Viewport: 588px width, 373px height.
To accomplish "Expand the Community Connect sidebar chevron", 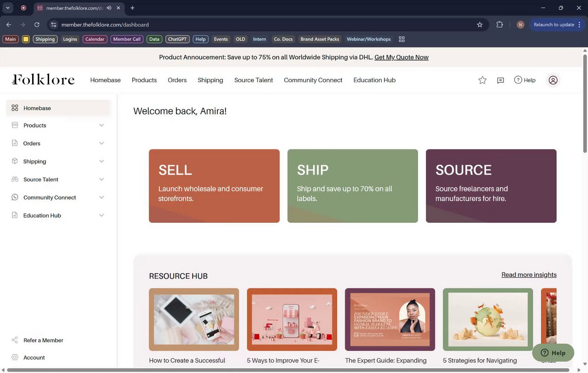I will [x=102, y=198].
